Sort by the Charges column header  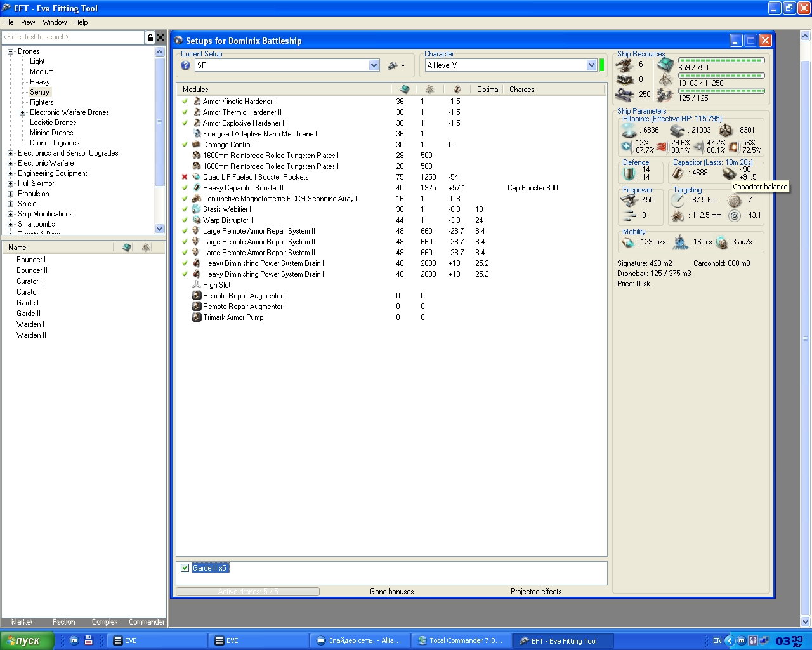tap(522, 90)
